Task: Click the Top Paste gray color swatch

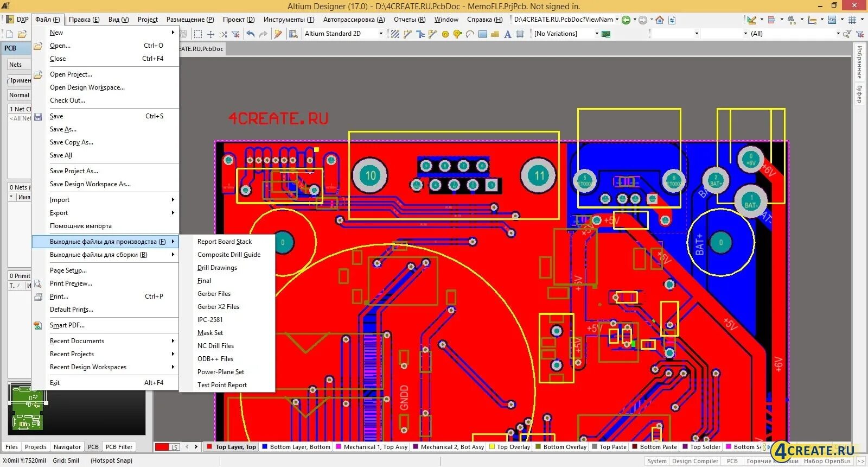Action: [595, 447]
